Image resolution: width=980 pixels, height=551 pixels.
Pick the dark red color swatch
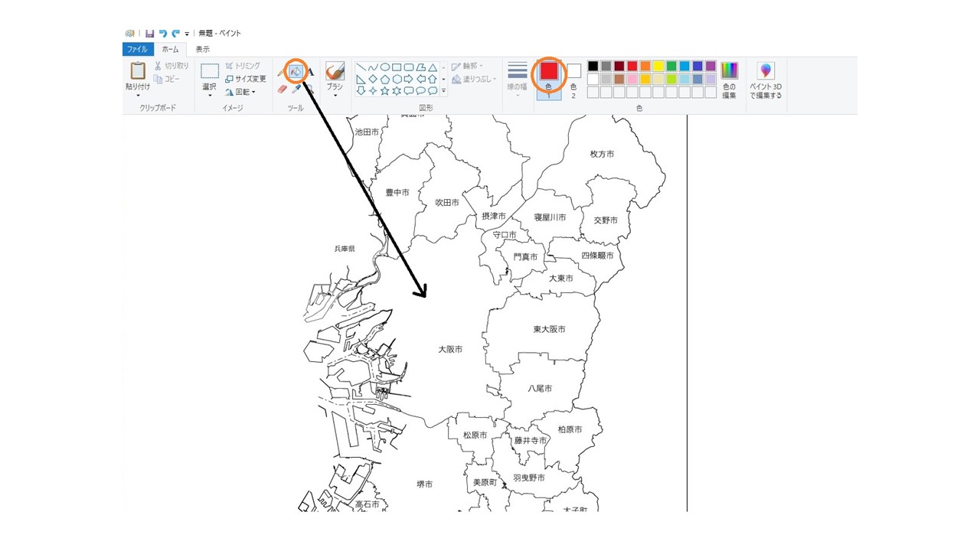619,67
